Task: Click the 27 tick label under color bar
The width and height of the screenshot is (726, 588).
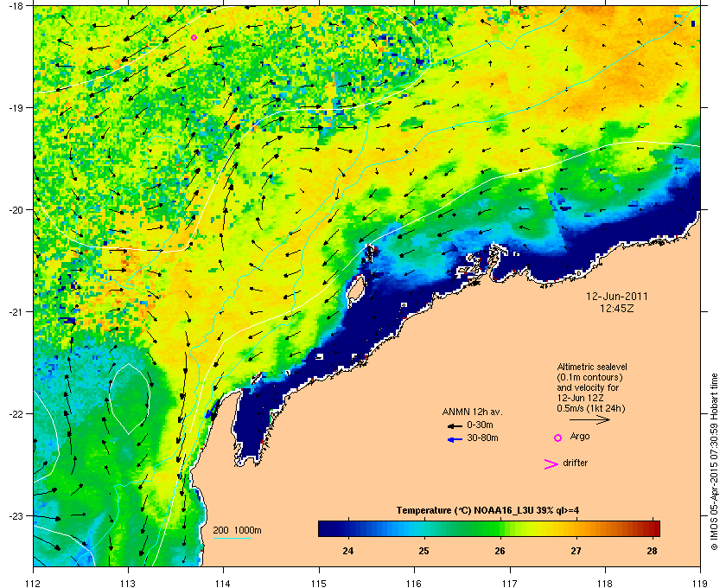Action: coord(576,551)
